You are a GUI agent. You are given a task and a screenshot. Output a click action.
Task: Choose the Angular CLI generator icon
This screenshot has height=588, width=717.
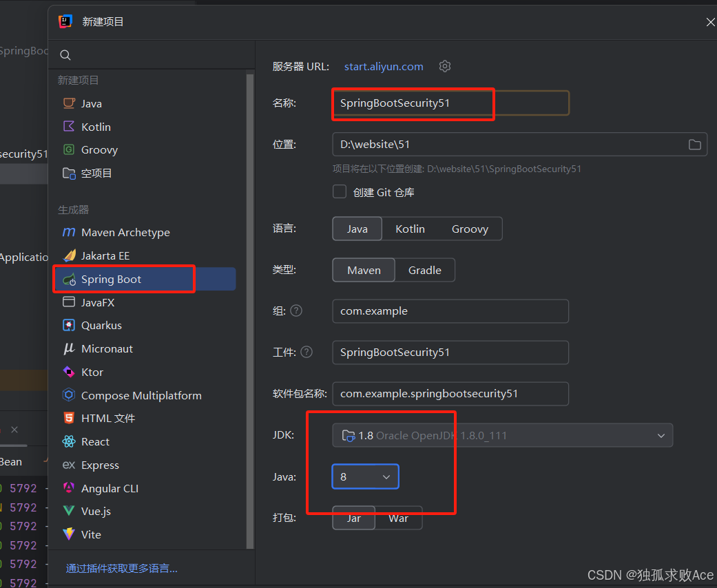pos(69,488)
